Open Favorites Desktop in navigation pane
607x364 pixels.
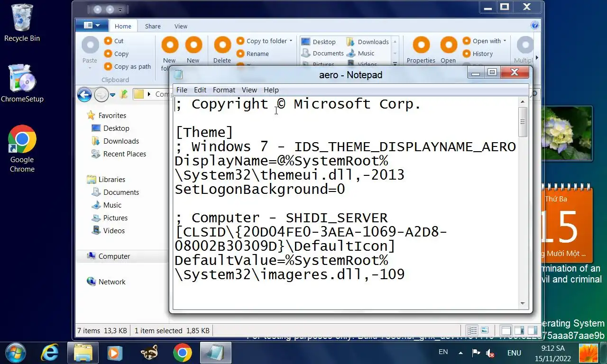coord(110,128)
